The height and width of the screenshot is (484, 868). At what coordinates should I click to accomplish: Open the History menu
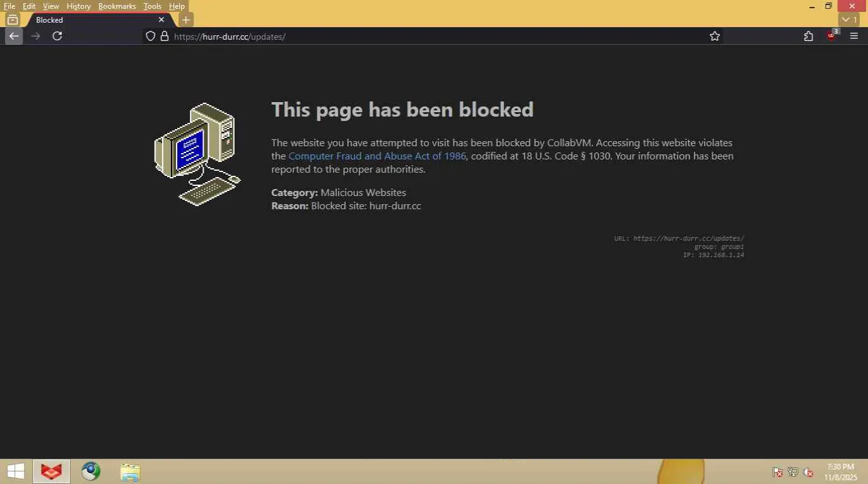(79, 6)
